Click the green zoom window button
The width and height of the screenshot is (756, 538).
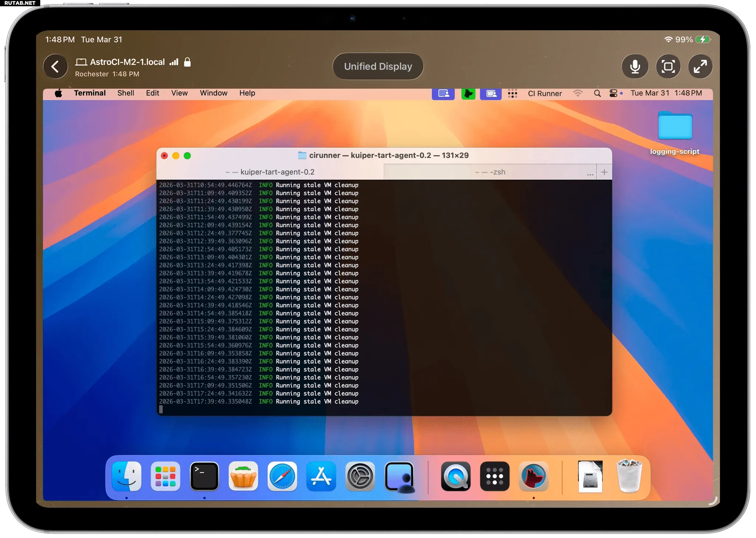point(187,156)
